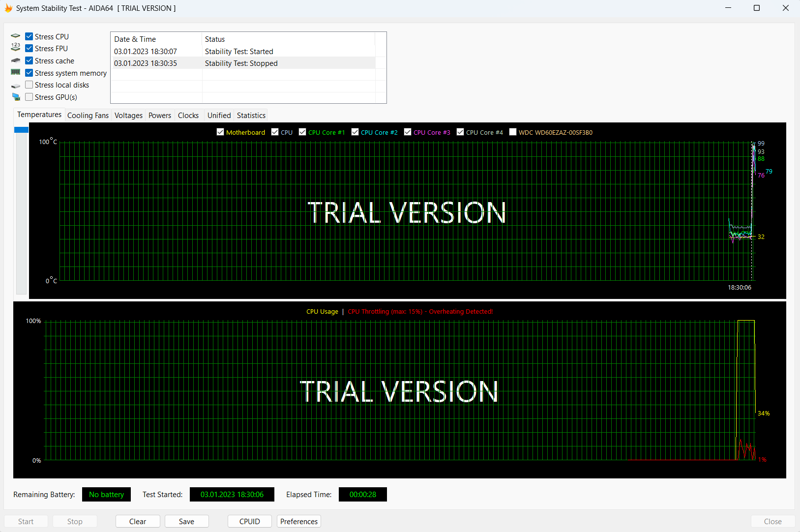Uncheck the Stress cache checkbox
Screen dimensions: 800x532
pos(29,60)
